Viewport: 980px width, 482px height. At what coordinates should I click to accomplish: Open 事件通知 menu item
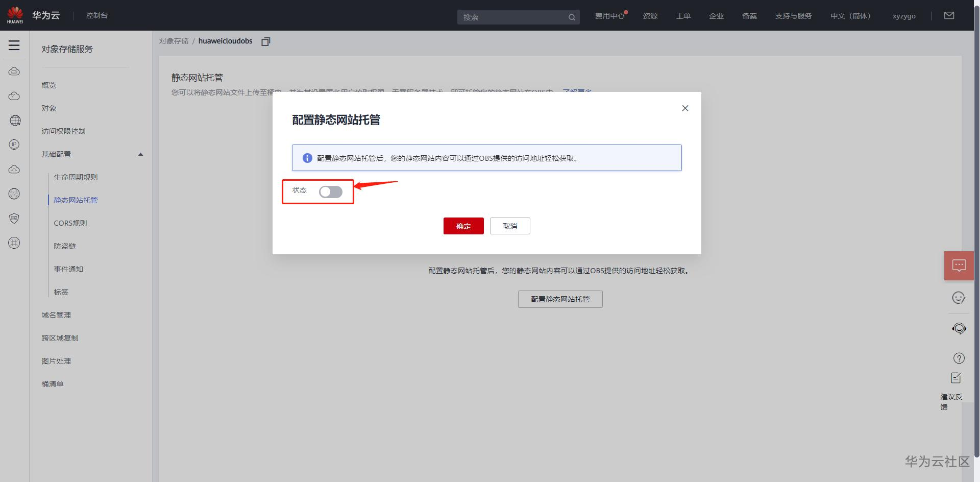[x=68, y=269]
